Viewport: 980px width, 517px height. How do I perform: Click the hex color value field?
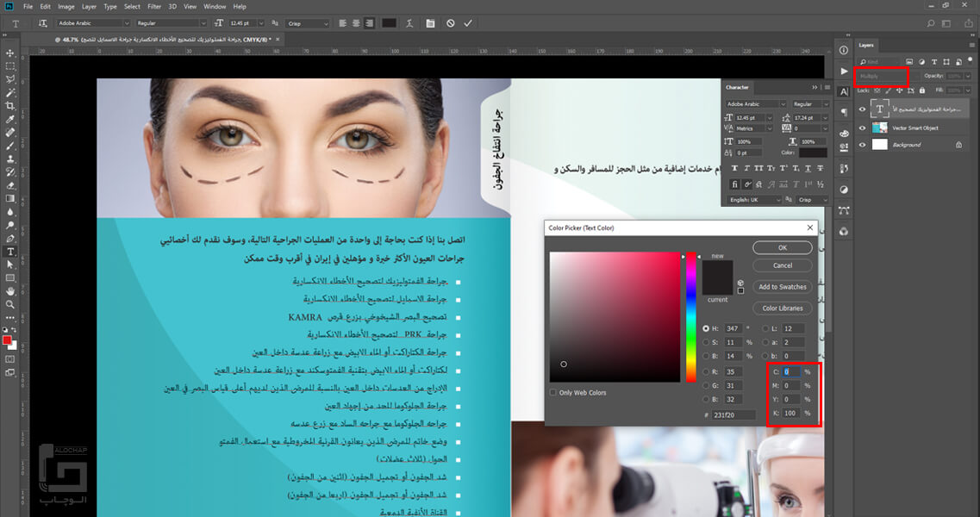coord(733,415)
